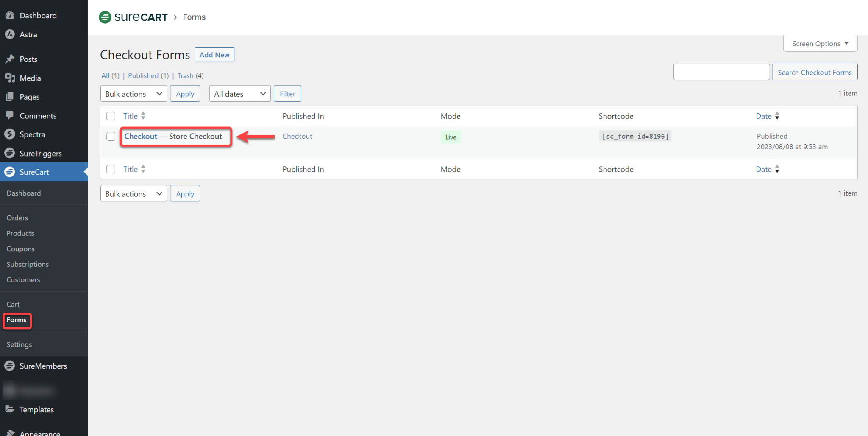Click the Astra logo icon in sidebar
The width and height of the screenshot is (868, 436).
tap(10, 34)
